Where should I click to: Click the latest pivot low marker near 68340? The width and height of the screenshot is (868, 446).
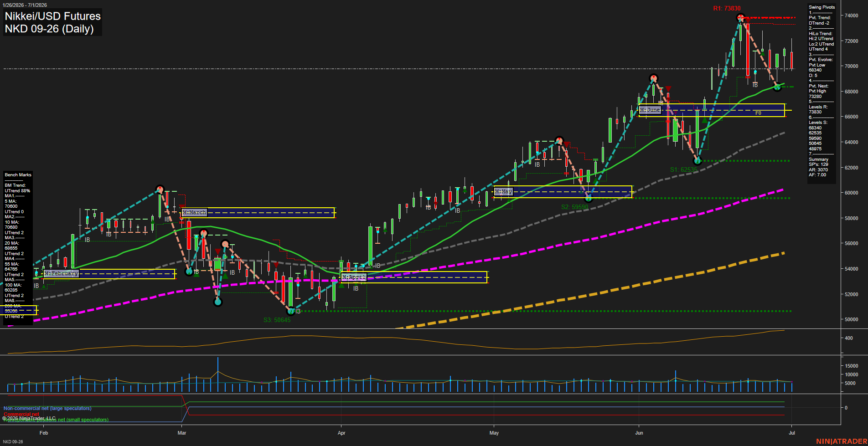click(778, 87)
